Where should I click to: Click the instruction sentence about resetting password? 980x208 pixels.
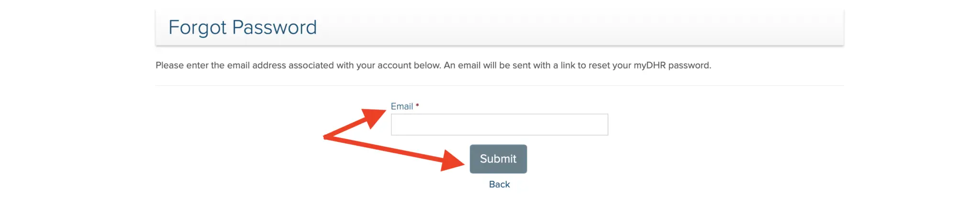tap(433, 65)
